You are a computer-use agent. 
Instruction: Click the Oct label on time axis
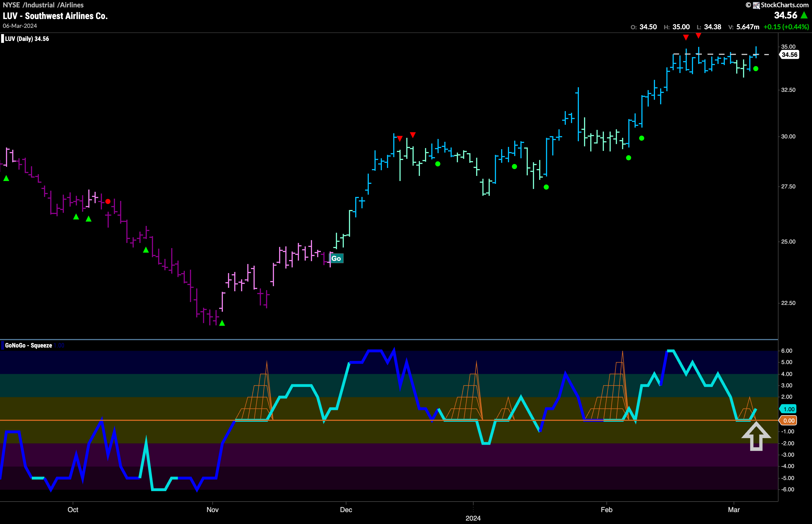coord(73,510)
